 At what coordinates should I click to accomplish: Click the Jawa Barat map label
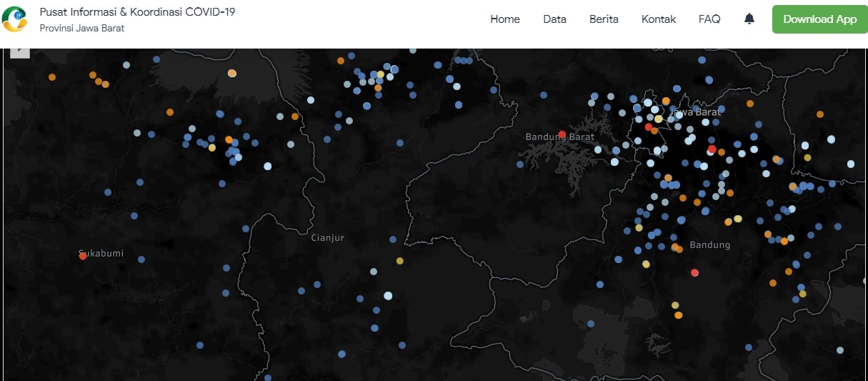697,112
